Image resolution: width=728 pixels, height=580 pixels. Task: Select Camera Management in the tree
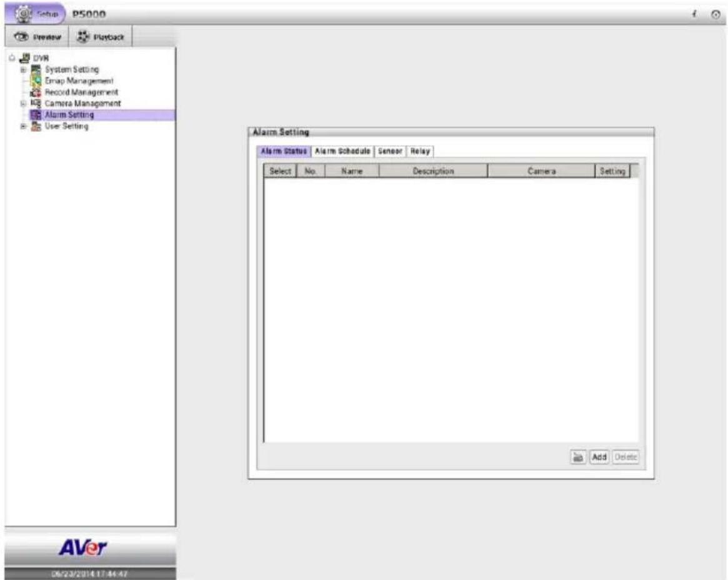pos(82,103)
